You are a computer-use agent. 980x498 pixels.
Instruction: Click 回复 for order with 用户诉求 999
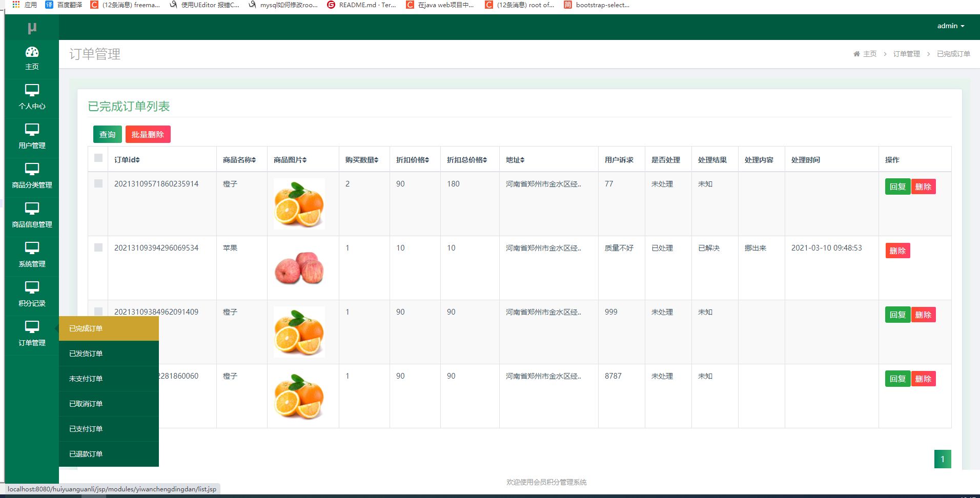point(897,315)
